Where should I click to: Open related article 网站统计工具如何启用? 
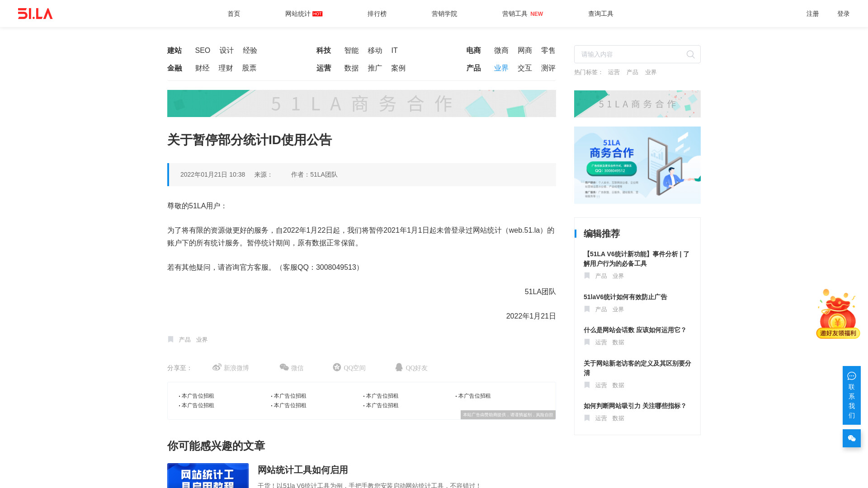click(x=302, y=470)
